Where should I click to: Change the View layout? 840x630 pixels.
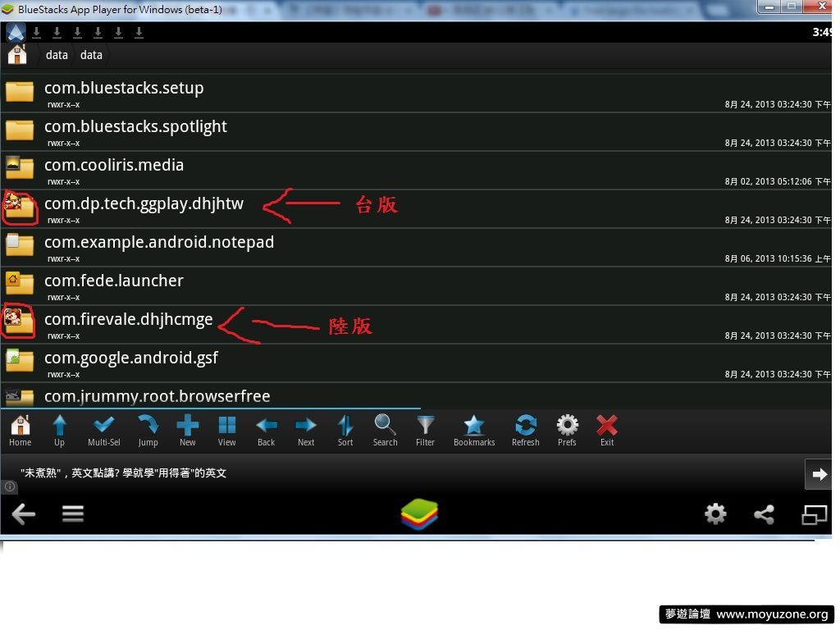pos(226,431)
